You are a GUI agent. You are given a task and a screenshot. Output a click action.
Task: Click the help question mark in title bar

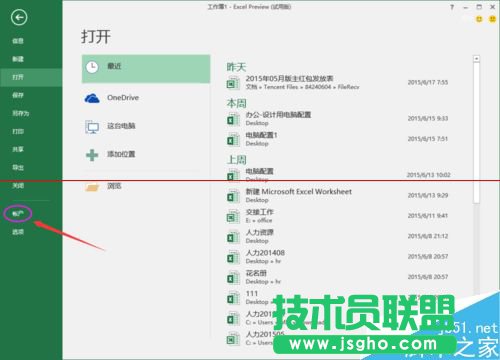click(452, 7)
